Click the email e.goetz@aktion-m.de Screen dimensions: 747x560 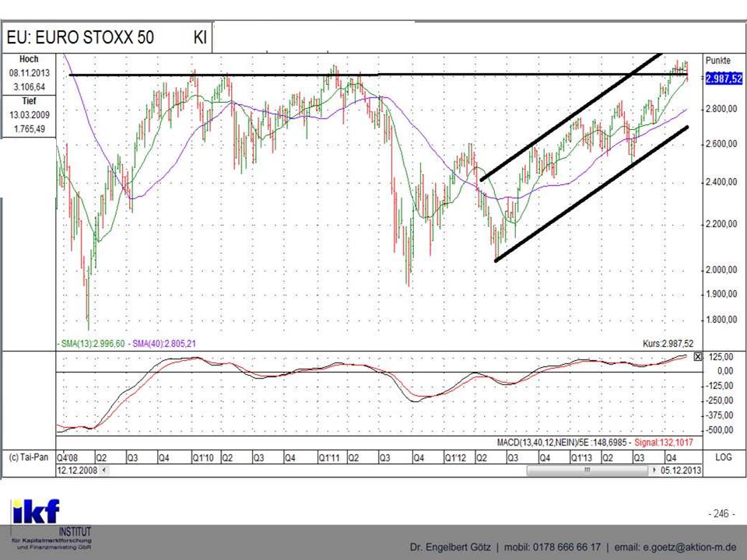coord(675,547)
